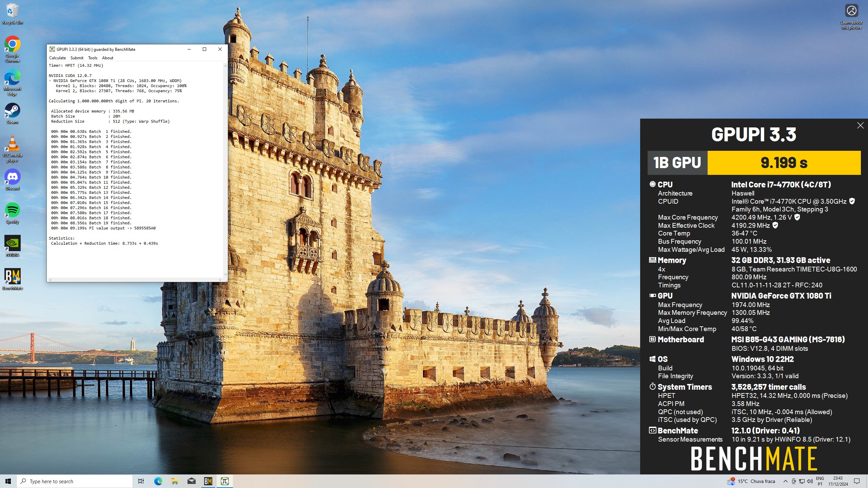Click the shield icon next to Max Effective Clock
Viewport: 868px width, 488px height.
click(775, 225)
